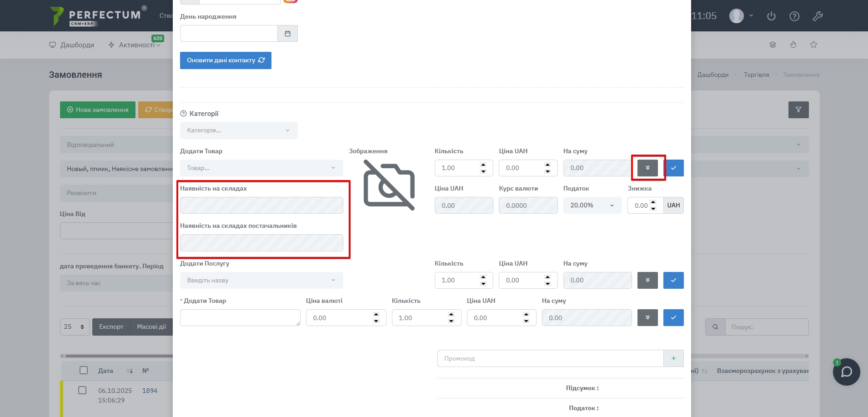Image resolution: width=868 pixels, height=417 pixels.
Task: Open the chat support bubble
Action: pyautogui.click(x=846, y=372)
